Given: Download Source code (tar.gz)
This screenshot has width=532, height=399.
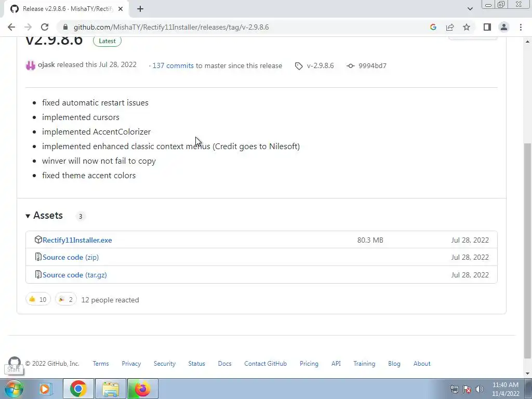Looking at the screenshot, I should (75, 275).
